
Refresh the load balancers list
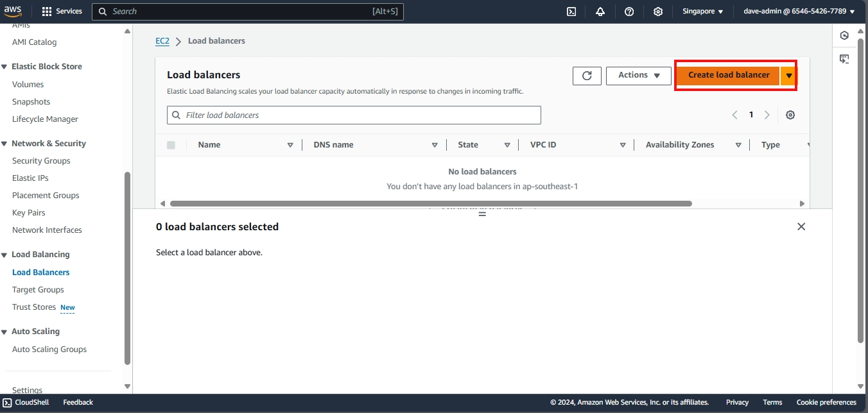587,76
